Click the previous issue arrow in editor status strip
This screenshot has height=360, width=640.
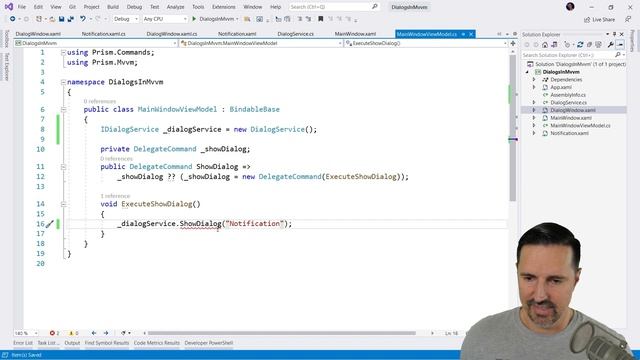[94, 333]
